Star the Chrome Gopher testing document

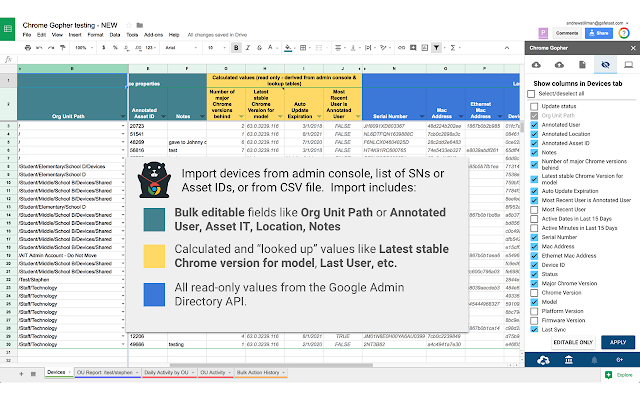coord(129,25)
